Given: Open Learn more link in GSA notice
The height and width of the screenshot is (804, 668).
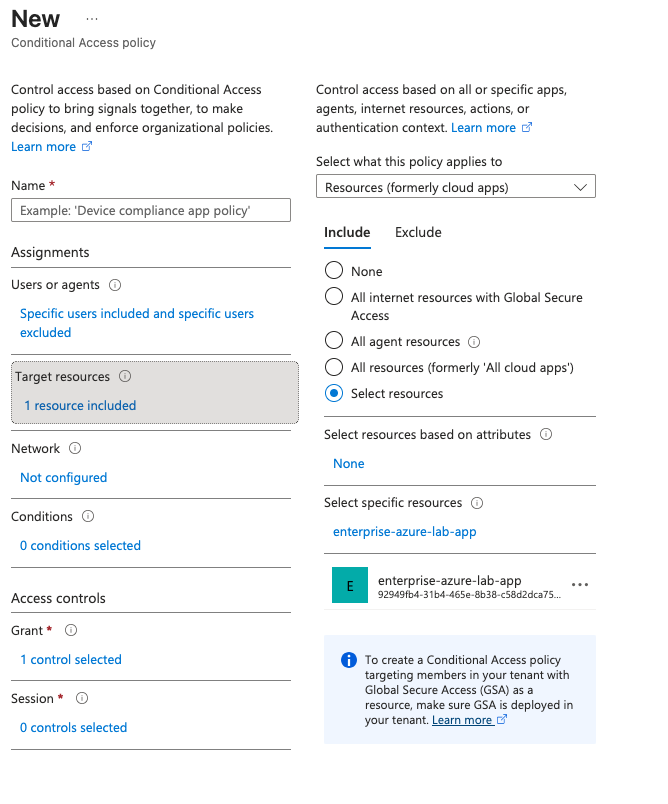Looking at the screenshot, I should point(469,720).
